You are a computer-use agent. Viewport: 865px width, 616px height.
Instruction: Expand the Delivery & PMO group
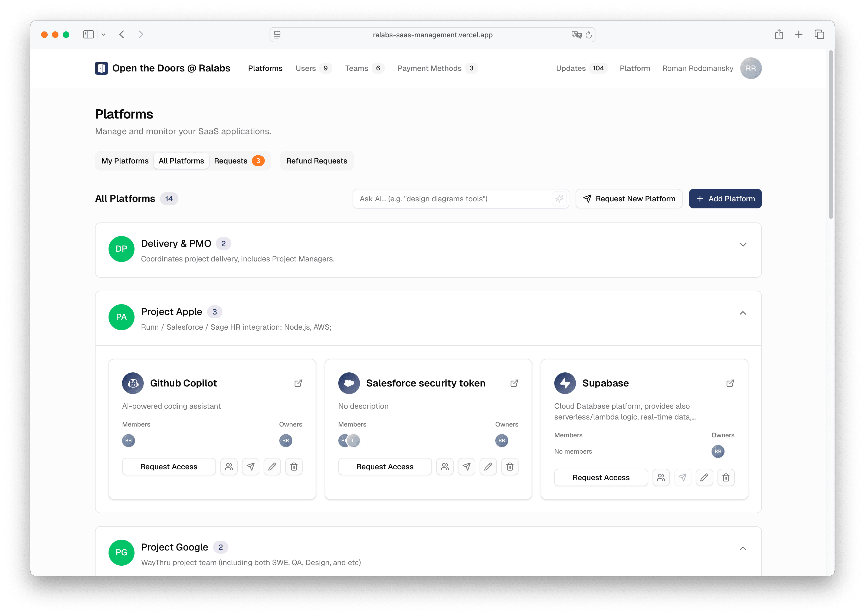(x=743, y=245)
